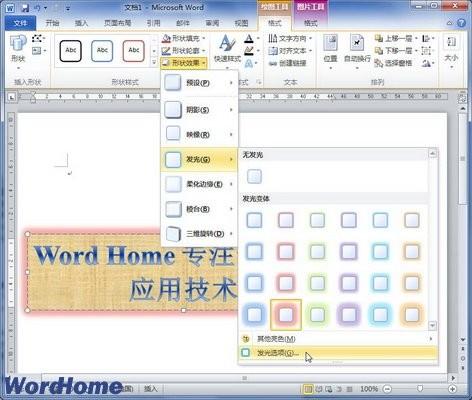Open the 文件 (File) tab
Viewport: 472px width, 400px height.
click(20, 23)
